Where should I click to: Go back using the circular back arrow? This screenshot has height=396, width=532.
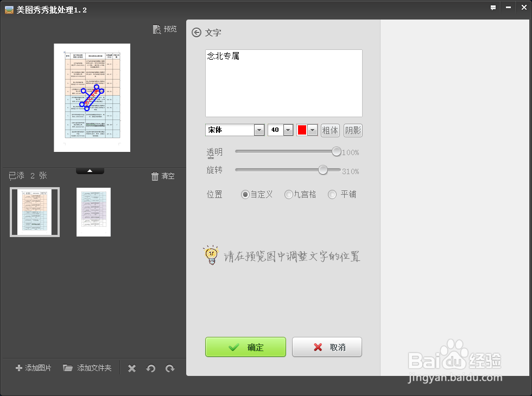(x=195, y=33)
